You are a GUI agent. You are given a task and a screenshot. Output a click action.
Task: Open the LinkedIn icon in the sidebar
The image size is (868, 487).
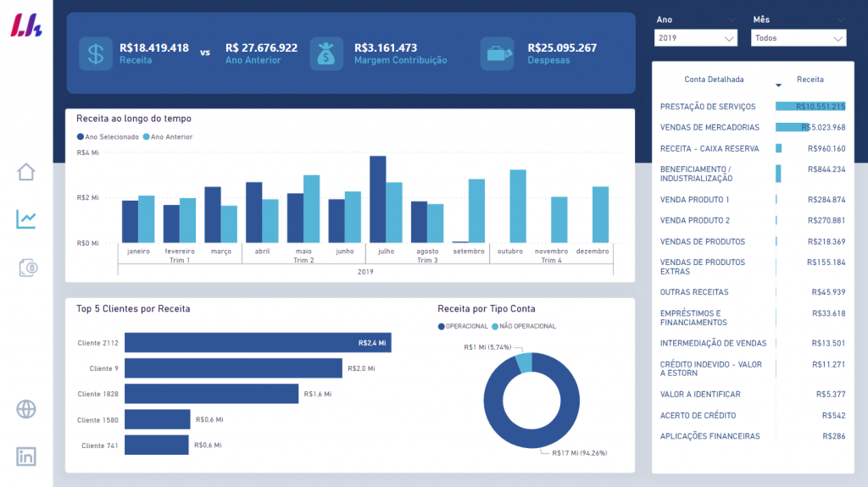26,456
